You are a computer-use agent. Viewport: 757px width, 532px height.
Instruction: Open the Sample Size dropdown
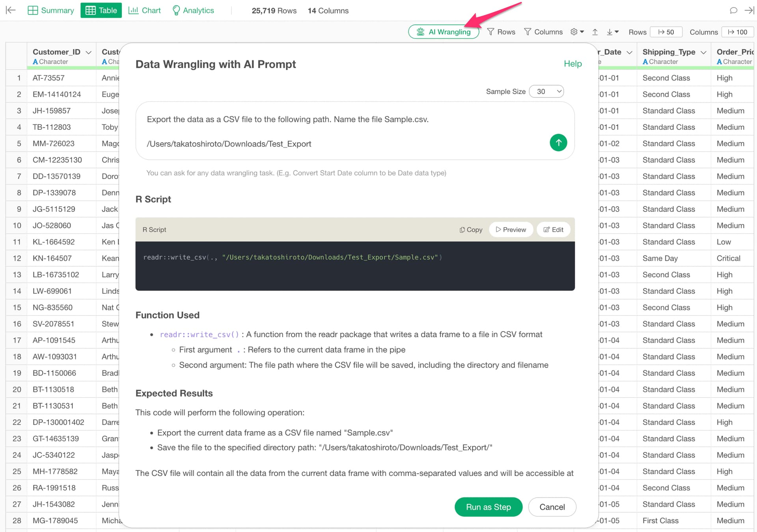click(546, 91)
